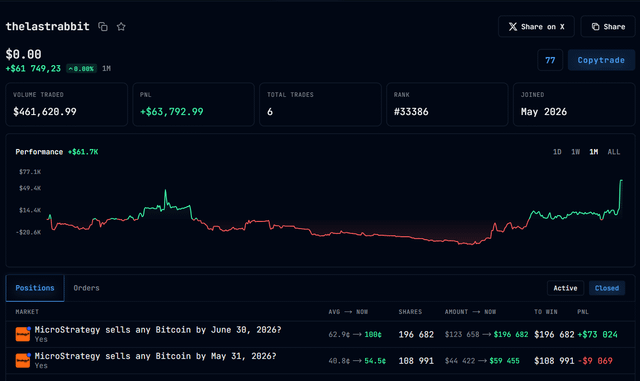The width and height of the screenshot is (640, 381).
Task: Click the Total Trades value 6
Action: pos(270,111)
